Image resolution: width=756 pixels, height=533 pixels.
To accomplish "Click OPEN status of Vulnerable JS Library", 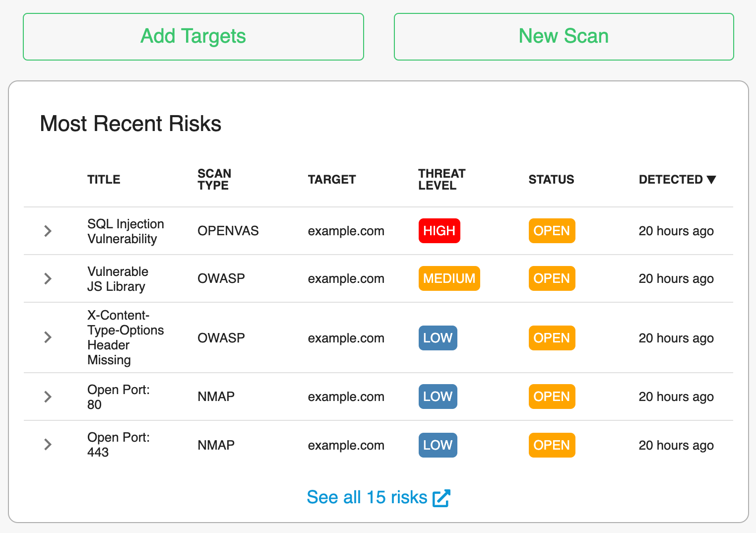I will click(x=552, y=278).
